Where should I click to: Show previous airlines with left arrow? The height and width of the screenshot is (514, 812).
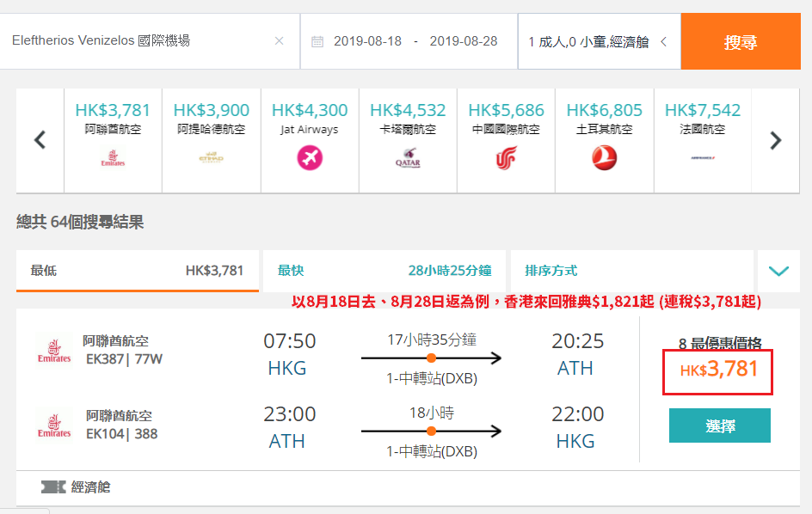click(40, 140)
